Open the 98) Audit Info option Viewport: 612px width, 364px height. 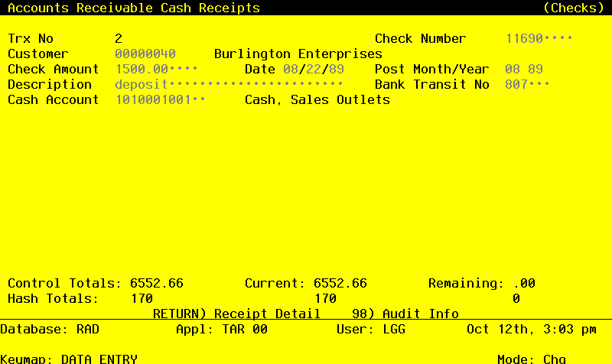coord(405,314)
